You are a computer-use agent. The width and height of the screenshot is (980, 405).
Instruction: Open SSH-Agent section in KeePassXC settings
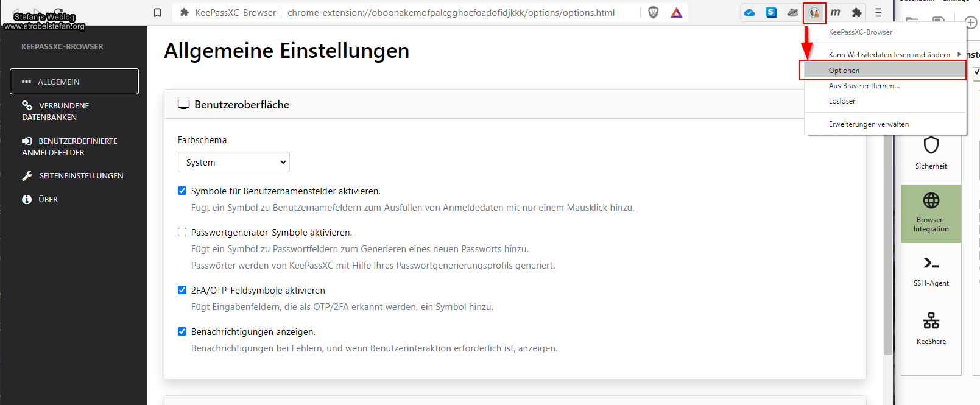(x=931, y=271)
